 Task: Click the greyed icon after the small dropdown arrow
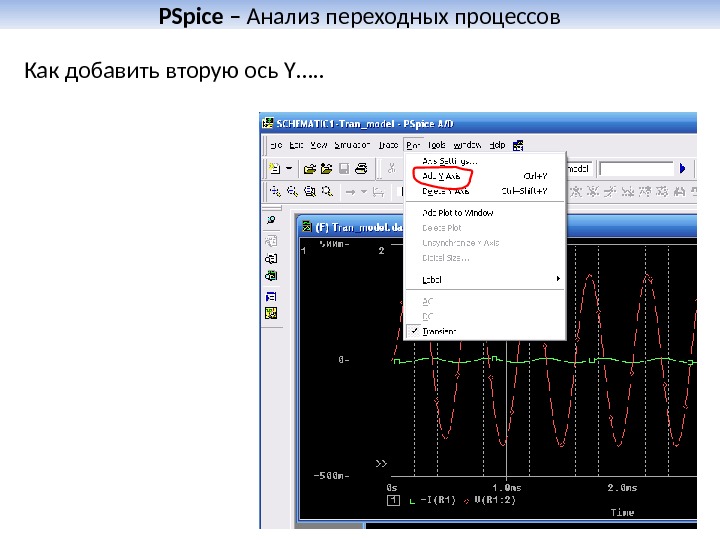click(x=378, y=192)
